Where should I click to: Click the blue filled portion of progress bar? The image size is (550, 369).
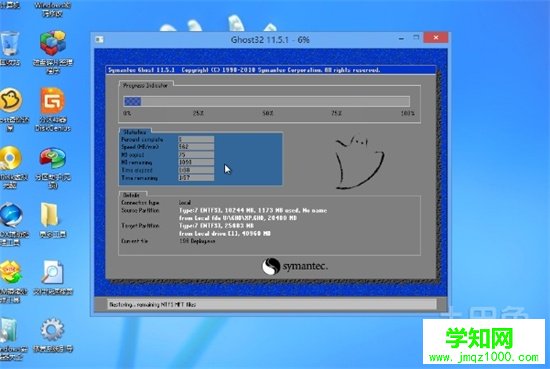(133, 101)
